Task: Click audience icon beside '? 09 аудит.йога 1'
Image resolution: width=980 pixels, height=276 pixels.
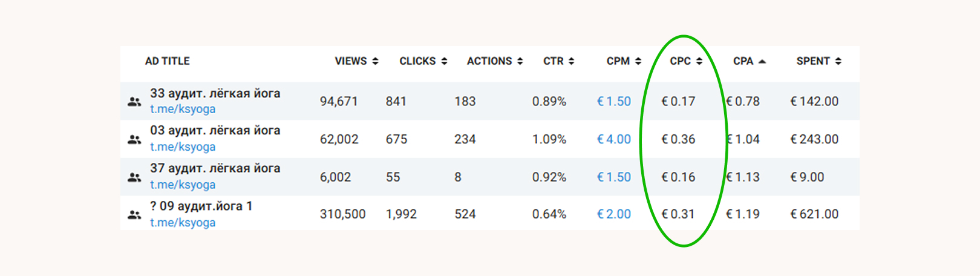Action: click(x=134, y=215)
